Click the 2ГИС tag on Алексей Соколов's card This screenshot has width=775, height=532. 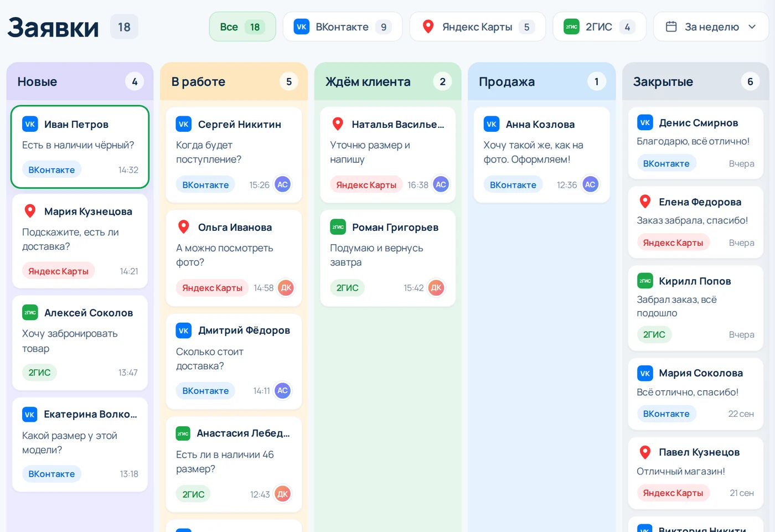pyautogui.click(x=39, y=372)
